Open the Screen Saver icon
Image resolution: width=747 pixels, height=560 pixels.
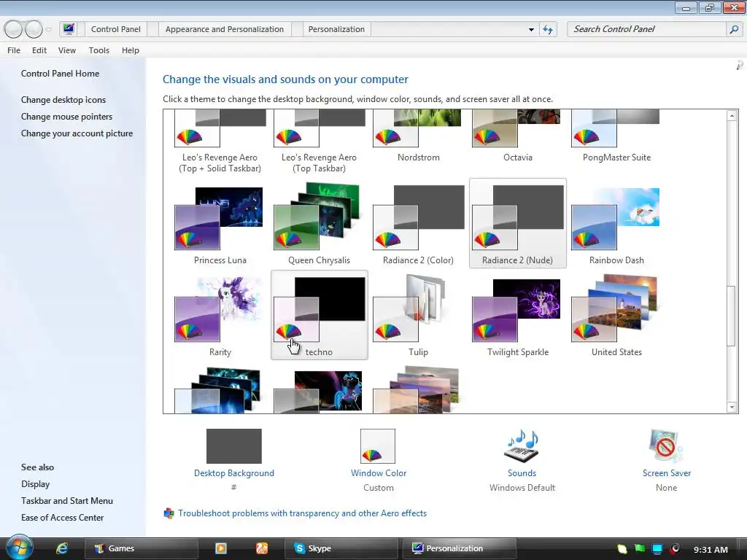(x=666, y=446)
